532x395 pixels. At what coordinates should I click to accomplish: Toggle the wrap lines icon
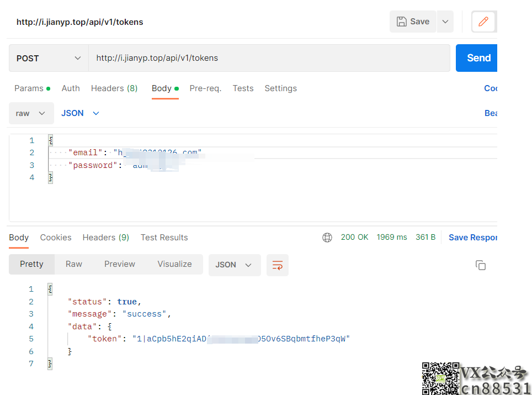coord(277,265)
